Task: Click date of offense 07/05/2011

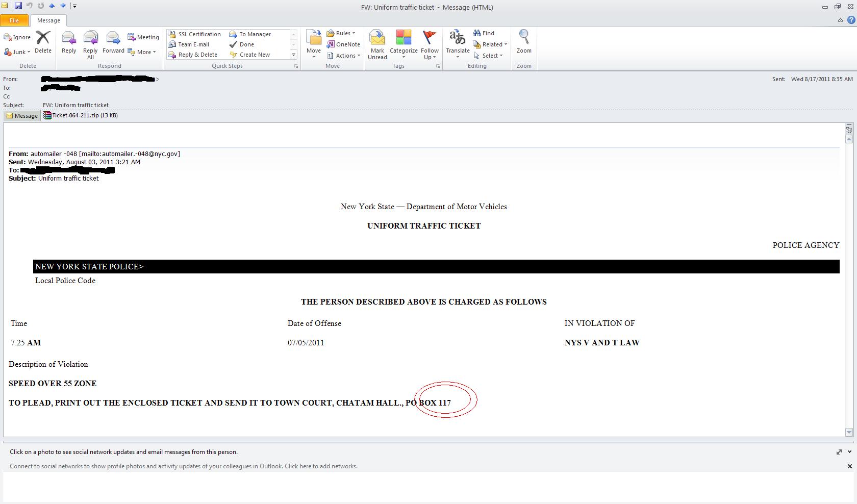Action: (306, 342)
